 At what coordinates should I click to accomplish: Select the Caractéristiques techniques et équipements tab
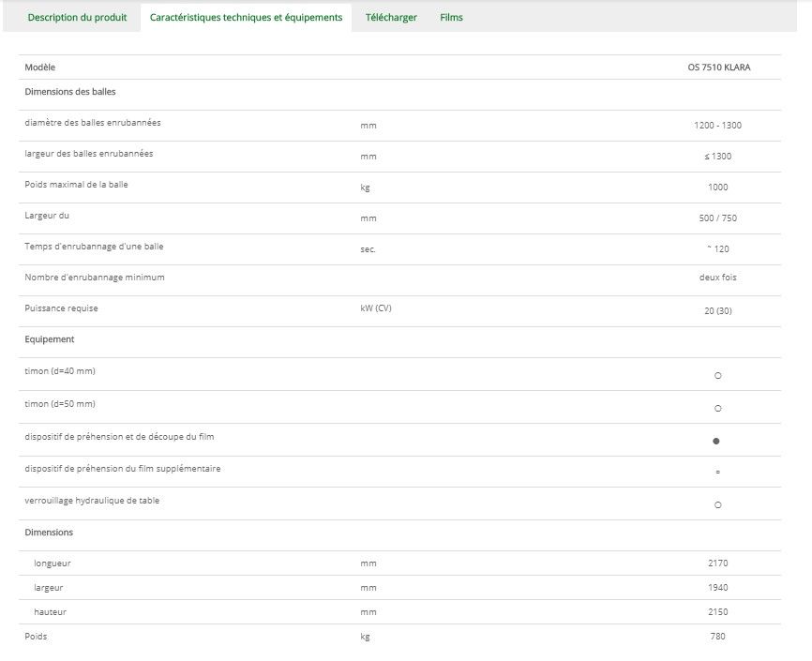246,18
